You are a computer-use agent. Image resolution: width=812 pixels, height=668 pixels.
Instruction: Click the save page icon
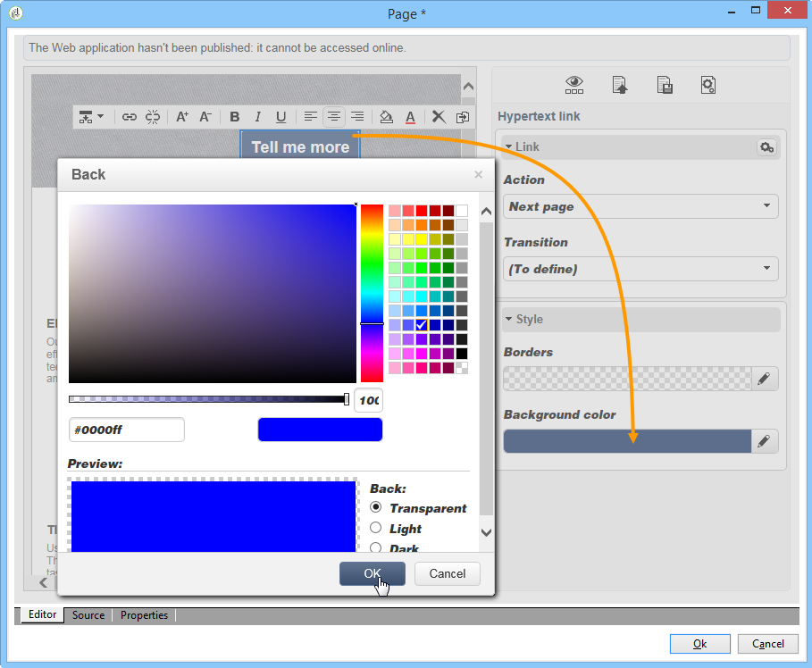(x=665, y=85)
